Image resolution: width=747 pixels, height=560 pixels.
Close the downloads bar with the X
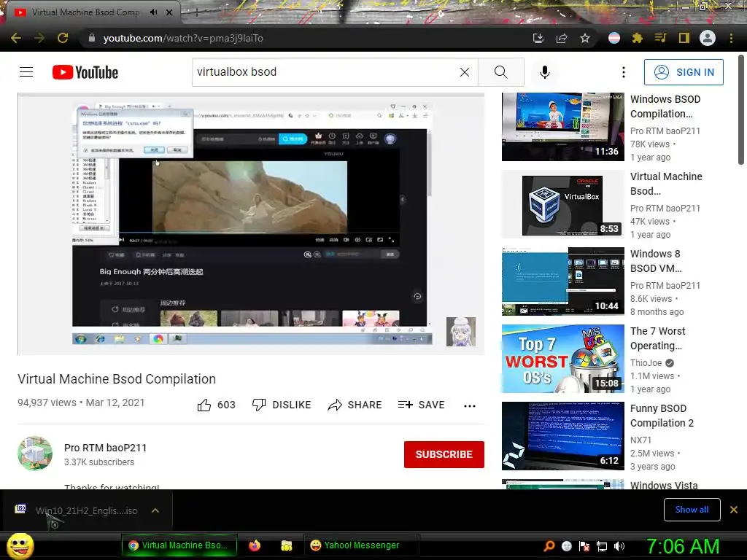pos(734,510)
